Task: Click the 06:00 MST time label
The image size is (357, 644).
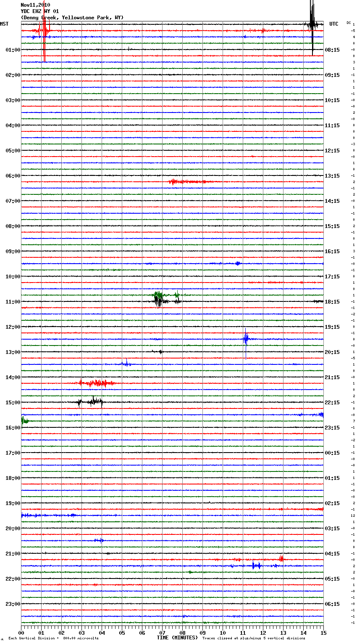Action: pos(13,176)
